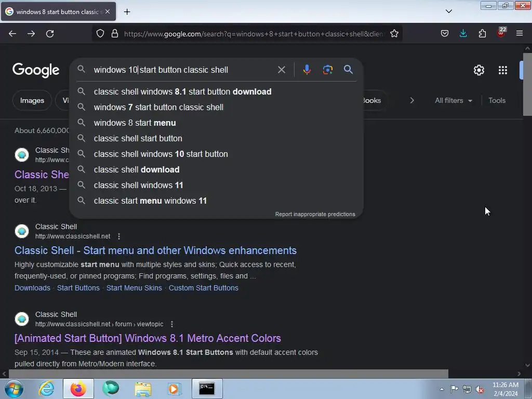Image resolution: width=532 pixels, height=399 pixels.
Task: Clear the Google search box
Action: (x=282, y=70)
